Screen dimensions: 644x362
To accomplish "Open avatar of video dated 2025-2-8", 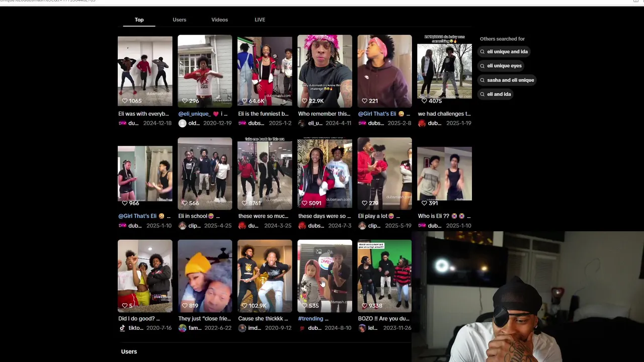I will coord(362,123).
